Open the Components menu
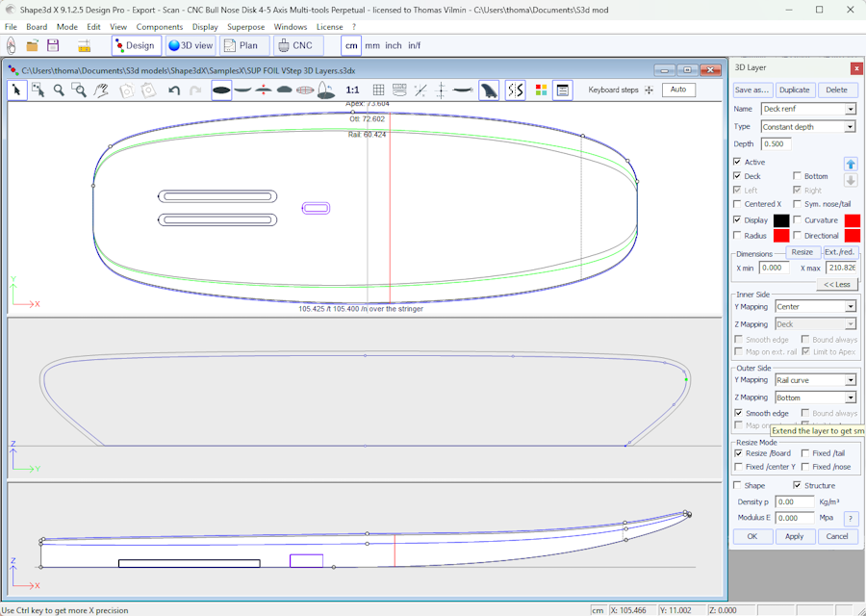866x616 pixels. [x=160, y=27]
